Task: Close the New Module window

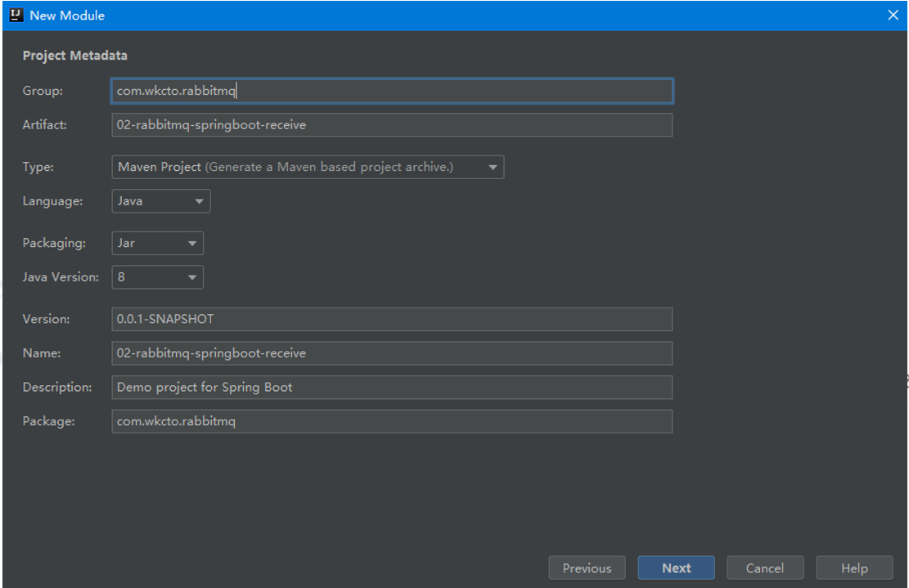Action: tap(893, 15)
